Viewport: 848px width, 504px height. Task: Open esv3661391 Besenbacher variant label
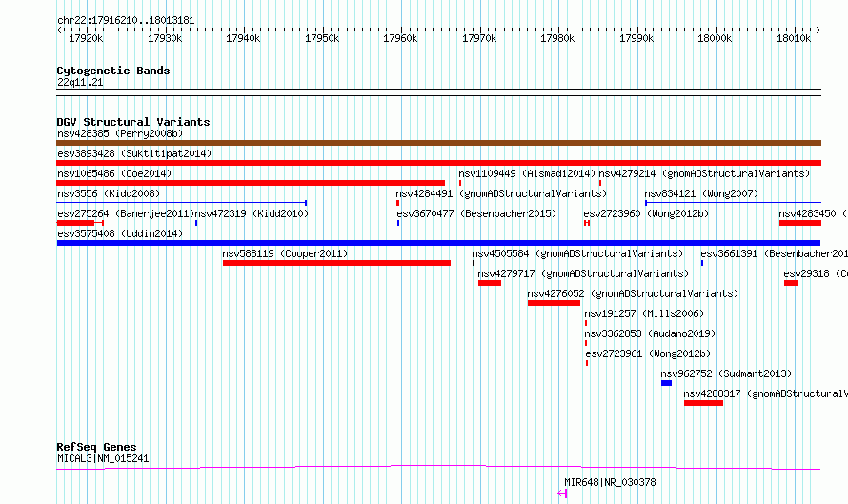point(774,253)
